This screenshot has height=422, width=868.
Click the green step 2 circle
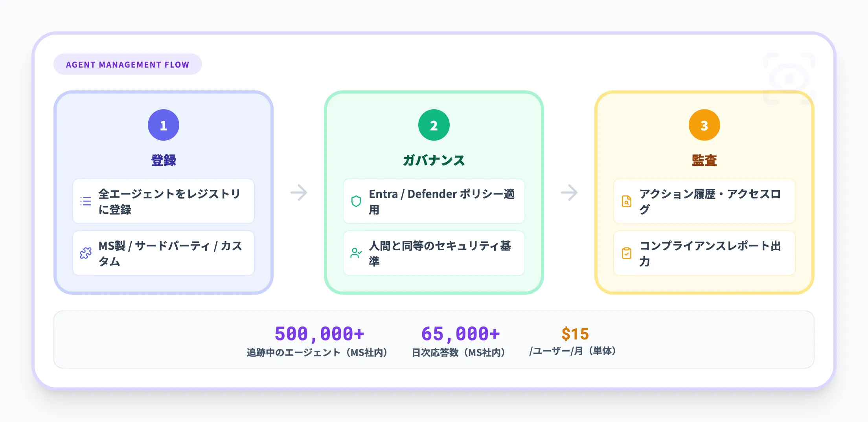click(x=434, y=125)
